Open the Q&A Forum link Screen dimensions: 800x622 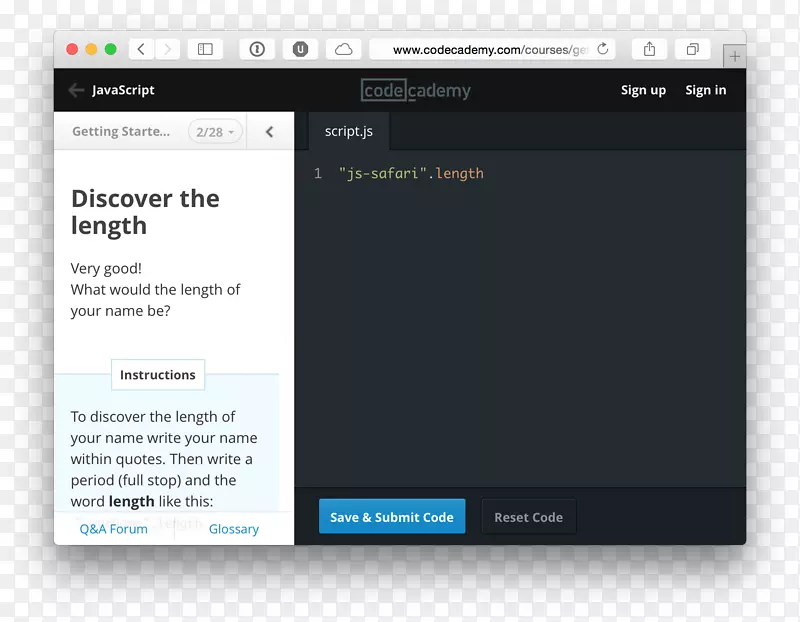click(x=114, y=529)
